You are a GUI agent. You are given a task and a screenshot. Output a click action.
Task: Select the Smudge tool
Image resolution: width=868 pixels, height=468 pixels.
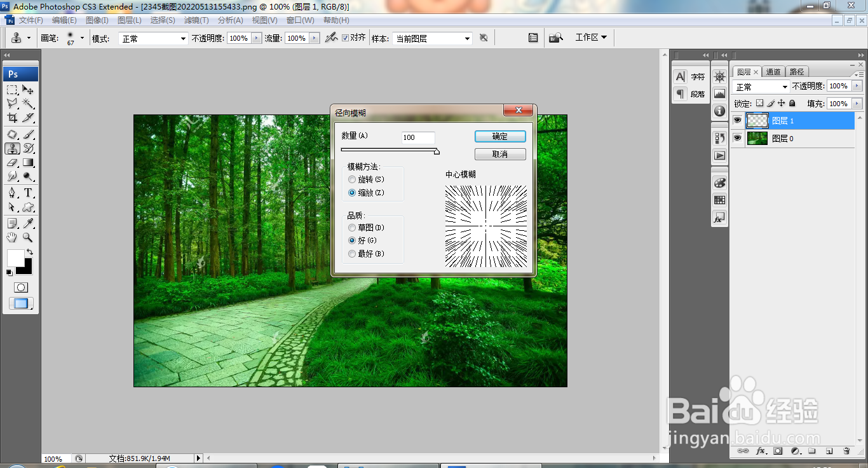point(12,177)
